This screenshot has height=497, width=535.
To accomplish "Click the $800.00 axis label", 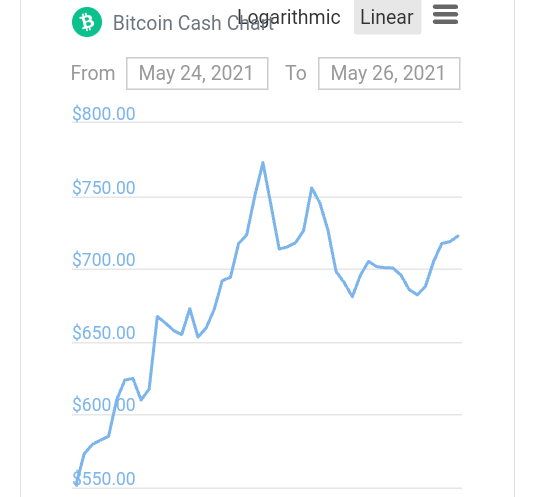I will tap(104, 114).
